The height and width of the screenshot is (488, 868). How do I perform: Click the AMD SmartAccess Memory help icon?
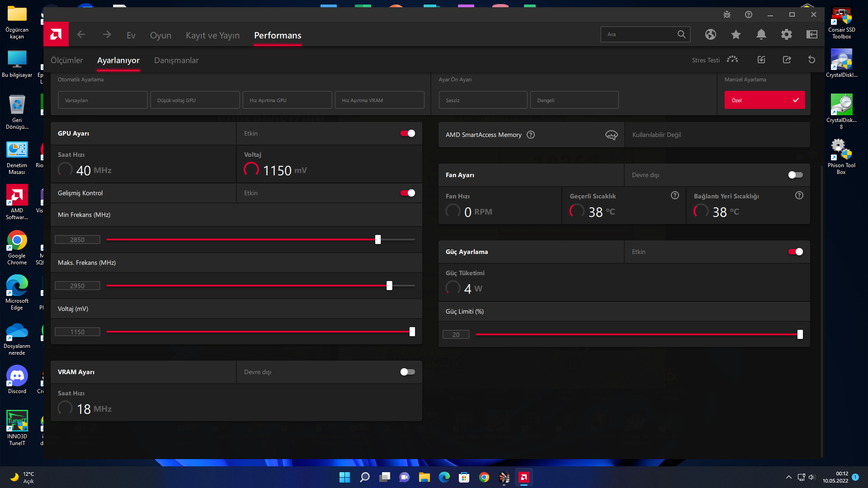(x=531, y=135)
